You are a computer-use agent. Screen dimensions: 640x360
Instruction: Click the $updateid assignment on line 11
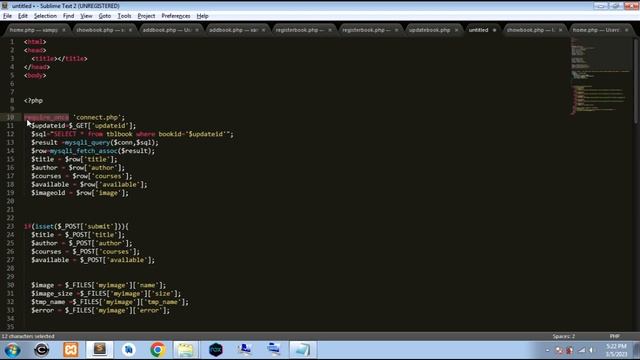click(83, 126)
